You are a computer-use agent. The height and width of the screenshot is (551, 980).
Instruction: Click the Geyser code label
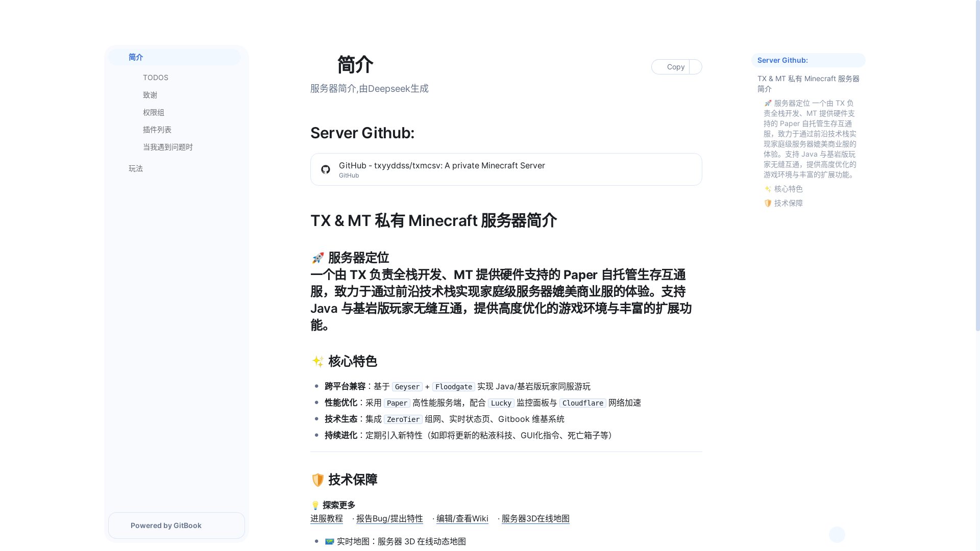pyautogui.click(x=407, y=387)
